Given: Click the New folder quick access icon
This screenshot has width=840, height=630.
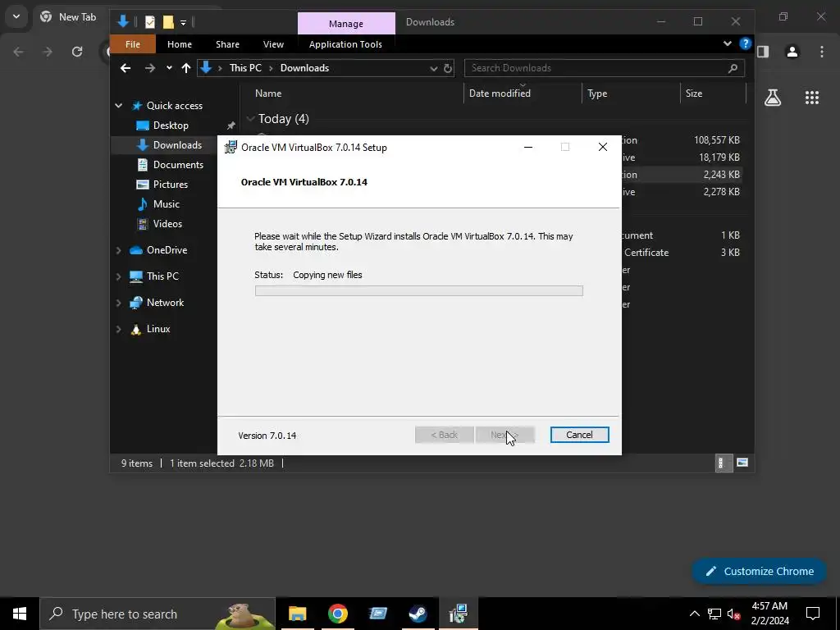Looking at the screenshot, I should (x=168, y=22).
